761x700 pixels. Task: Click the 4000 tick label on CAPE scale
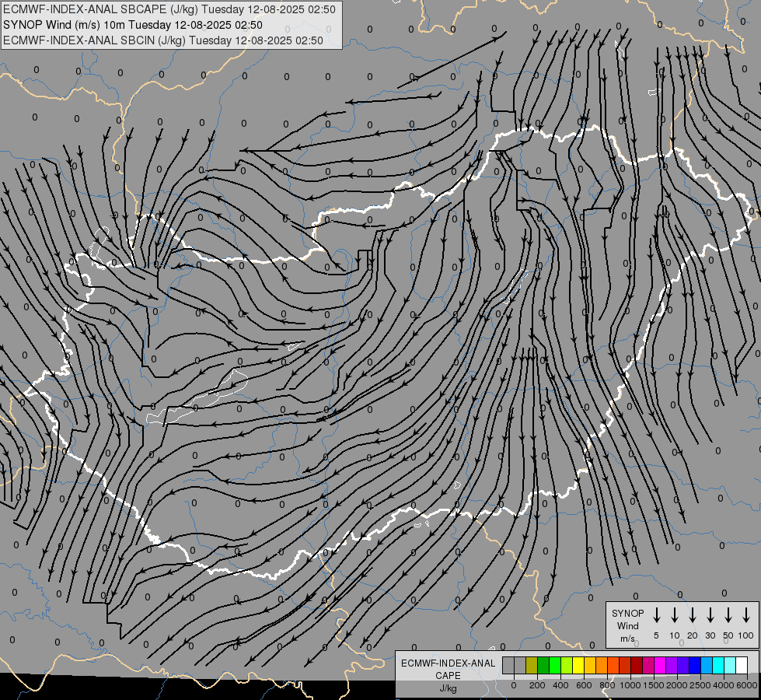[724, 685]
